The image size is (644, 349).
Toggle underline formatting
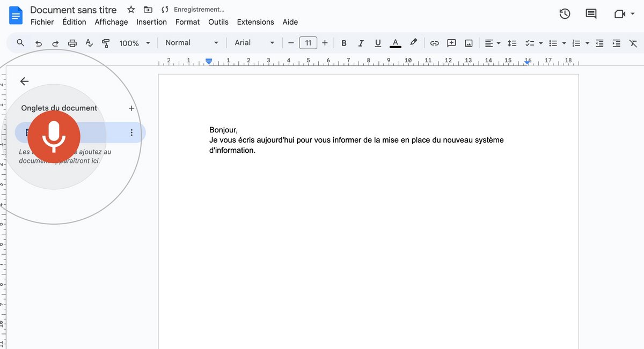click(378, 43)
